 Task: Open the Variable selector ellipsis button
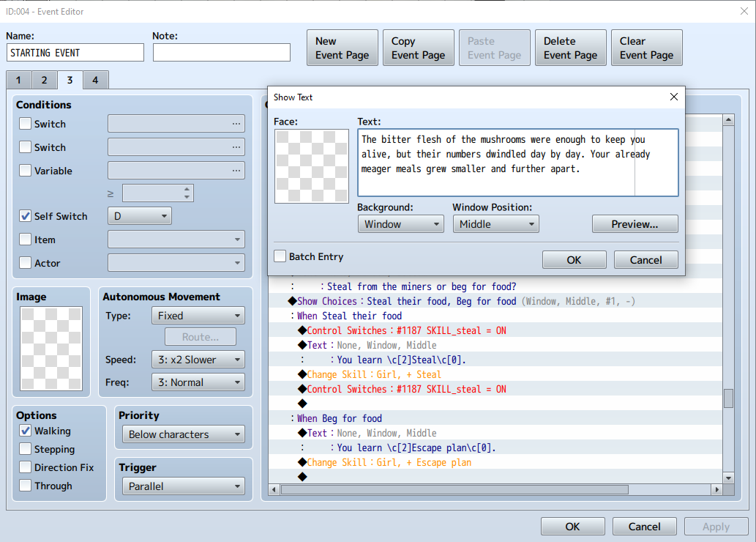236,171
